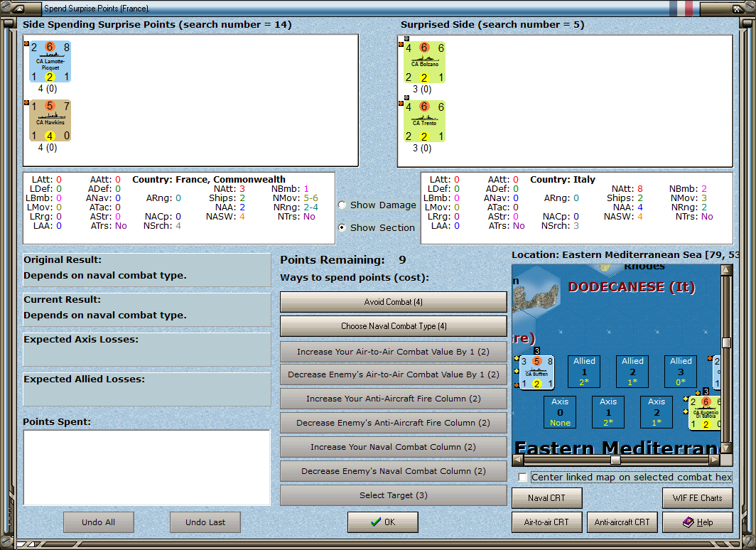Click the Country: Italy label
This screenshot has width=756, height=550.
563,179
